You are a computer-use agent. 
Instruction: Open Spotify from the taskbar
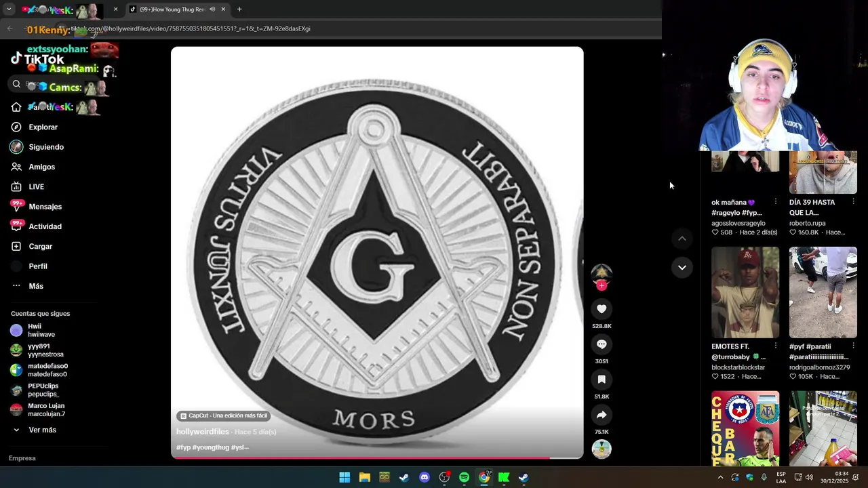pyautogui.click(x=464, y=477)
